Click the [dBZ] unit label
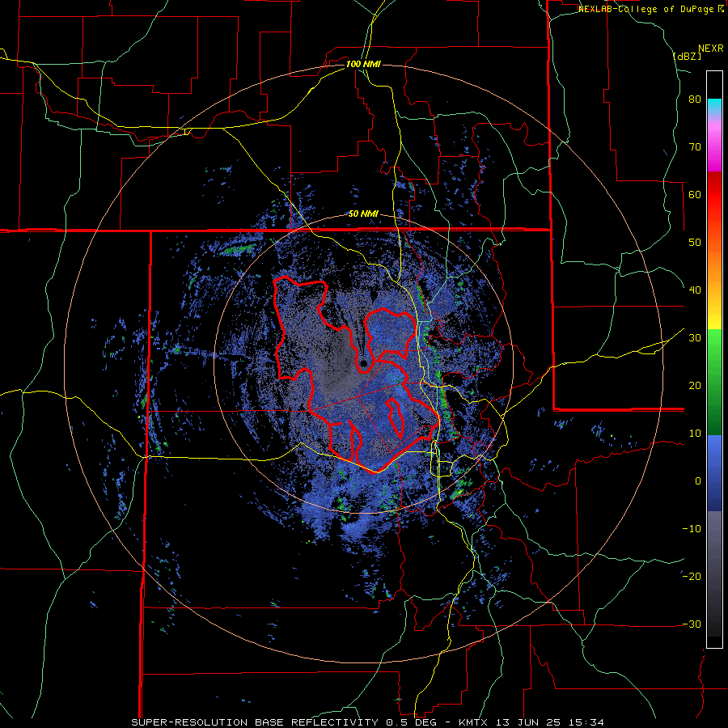 [687, 56]
